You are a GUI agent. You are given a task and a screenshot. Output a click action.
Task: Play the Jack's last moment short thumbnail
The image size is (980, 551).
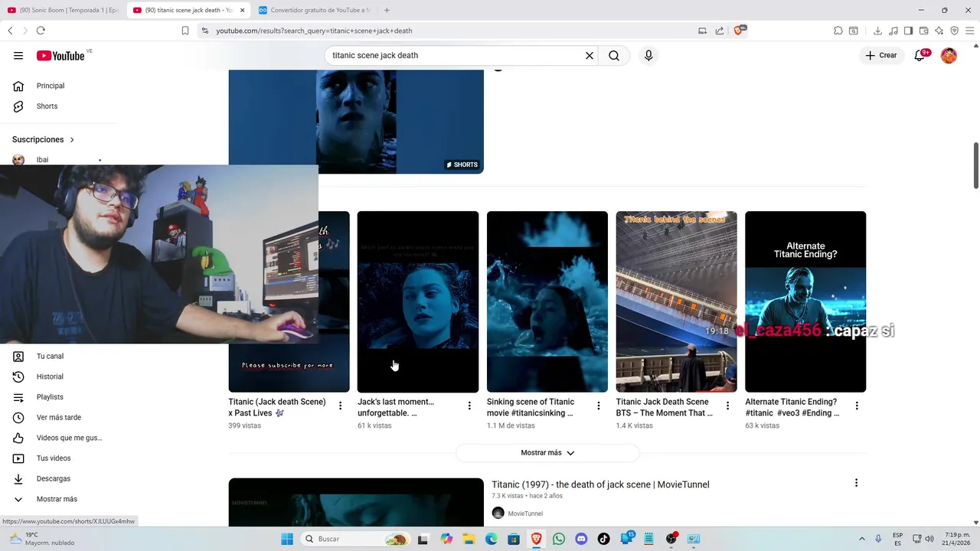[418, 302]
